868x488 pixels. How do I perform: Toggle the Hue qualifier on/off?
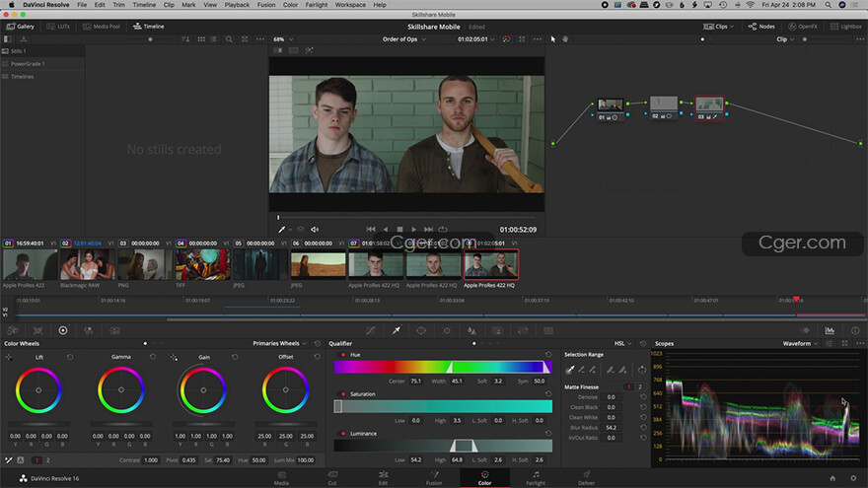343,355
